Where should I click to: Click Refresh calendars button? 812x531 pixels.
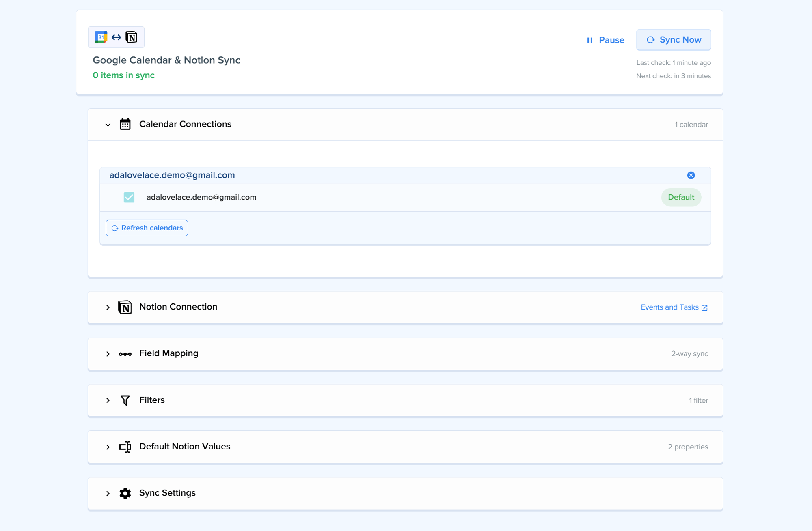(147, 228)
